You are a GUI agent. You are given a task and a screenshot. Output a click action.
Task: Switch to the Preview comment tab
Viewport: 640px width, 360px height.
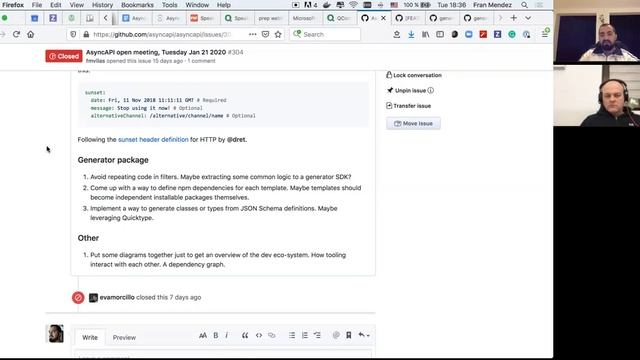124,338
